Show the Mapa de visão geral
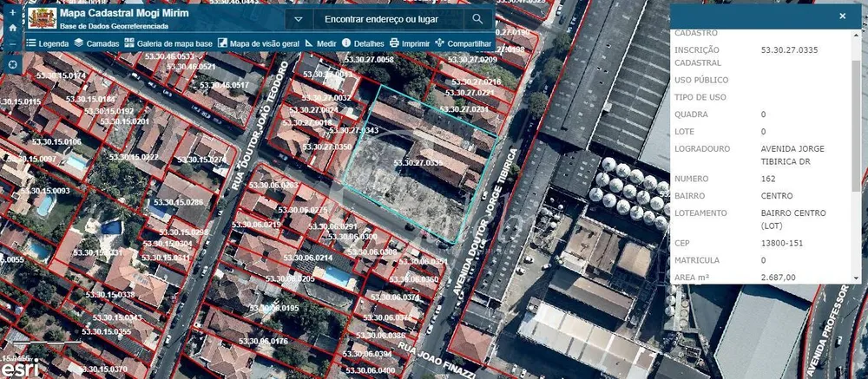 click(259, 43)
